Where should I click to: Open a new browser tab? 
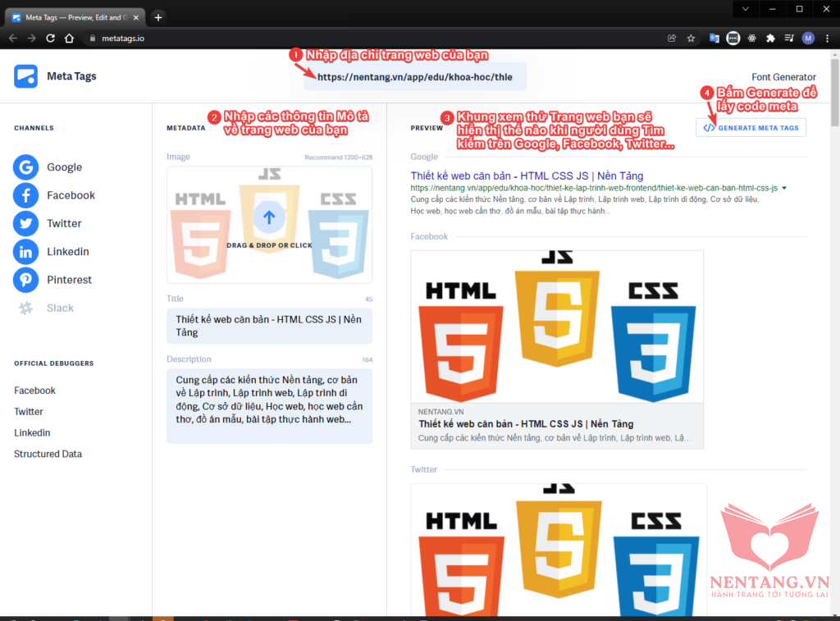[x=158, y=17]
